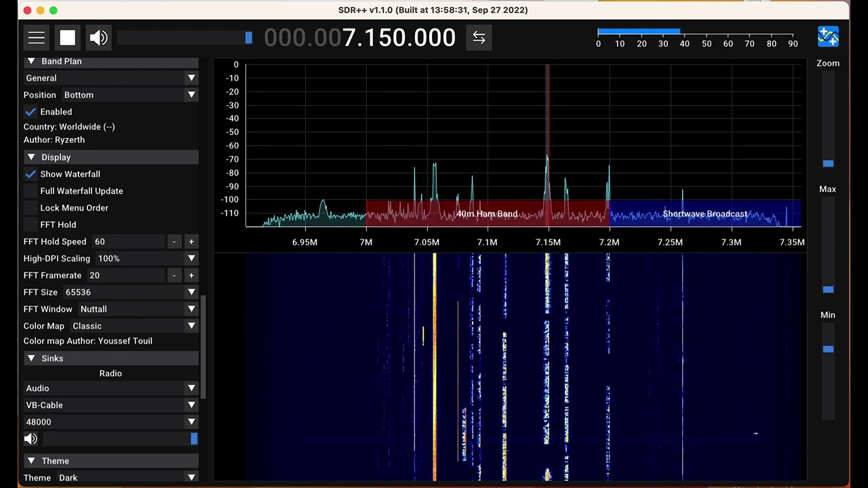The width and height of the screenshot is (868, 488).
Task: Click the SDR++ logo icon
Action: (828, 37)
